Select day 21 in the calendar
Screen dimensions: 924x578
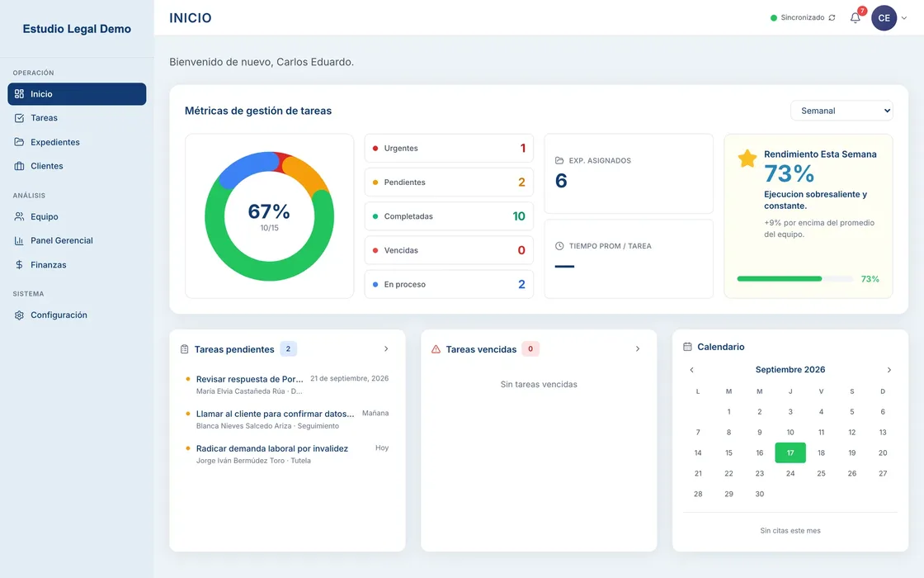pyautogui.click(x=698, y=474)
